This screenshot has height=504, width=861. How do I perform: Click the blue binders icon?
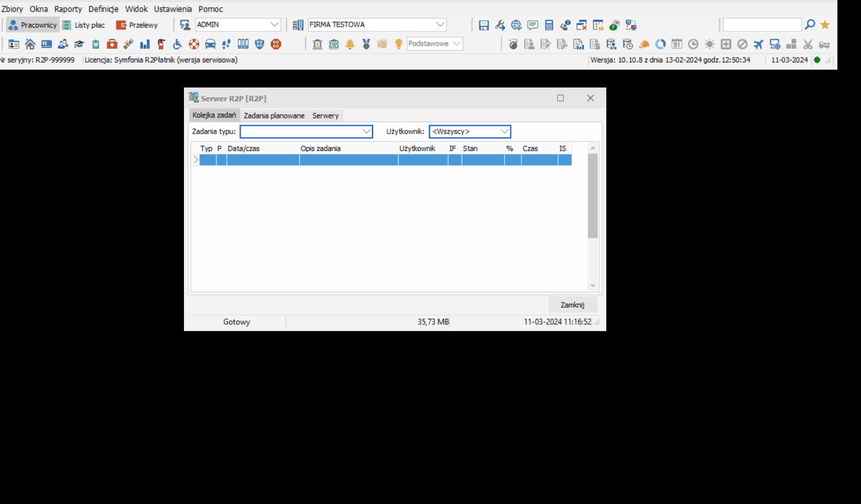pyautogui.click(x=243, y=44)
